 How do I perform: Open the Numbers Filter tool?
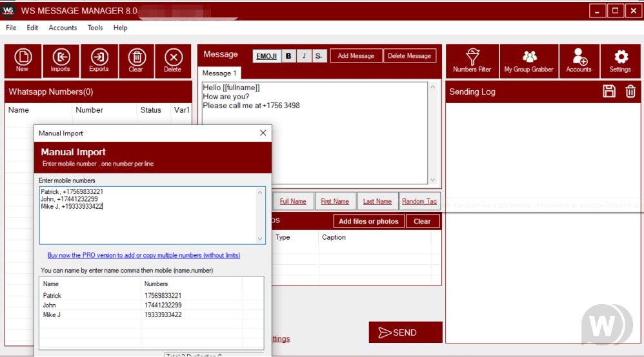point(472,61)
